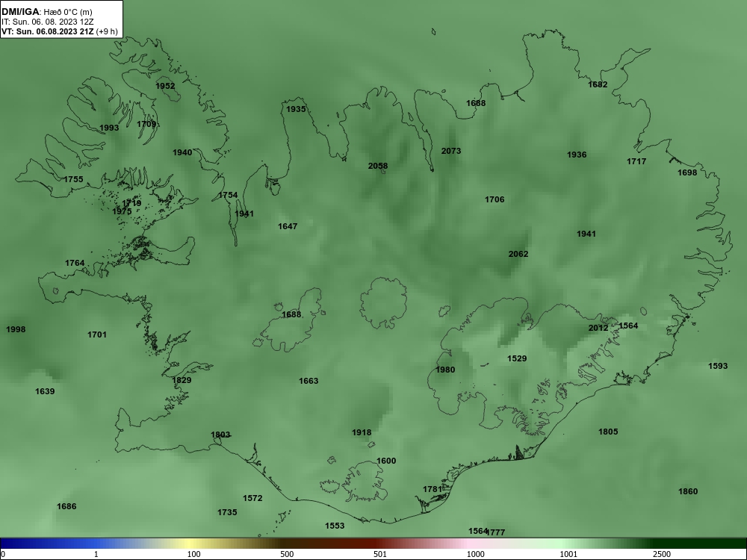
Task: Select the 1936 height label
Action: point(577,155)
